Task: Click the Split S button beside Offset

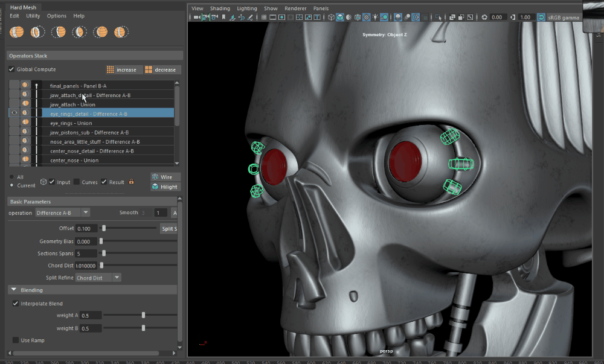Action: 169,229
